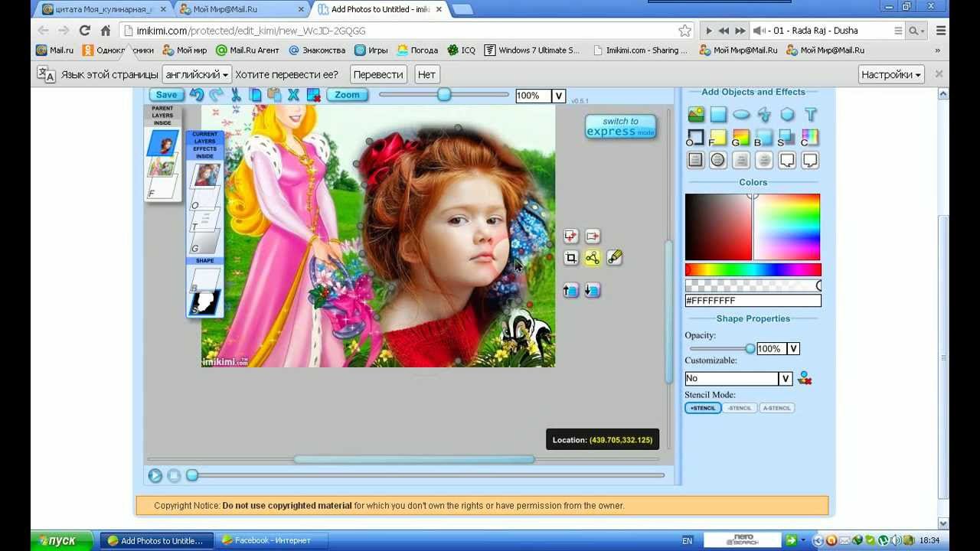Viewport: 980px width, 551px height.
Task: Apply the Gradient effect (G icon)
Action: 741,138
